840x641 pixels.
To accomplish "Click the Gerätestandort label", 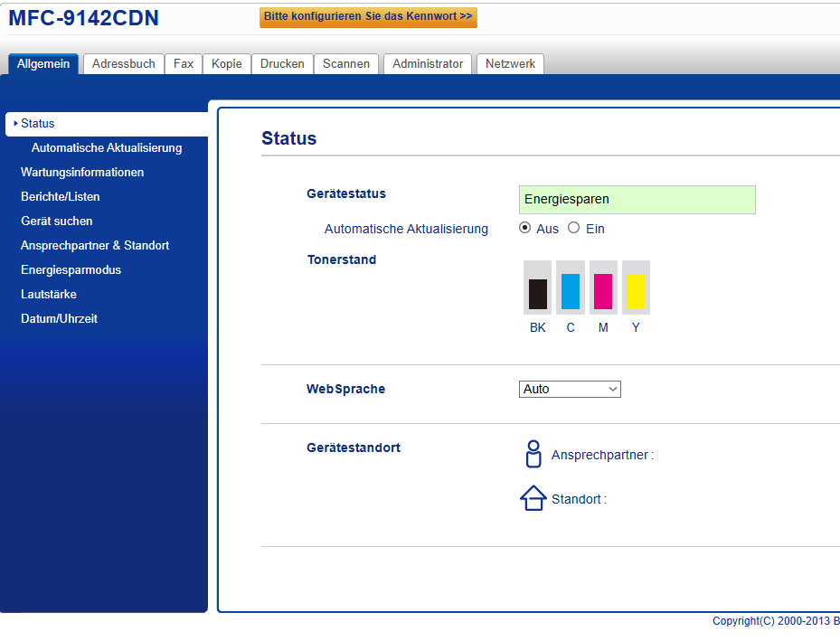I will 353,448.
